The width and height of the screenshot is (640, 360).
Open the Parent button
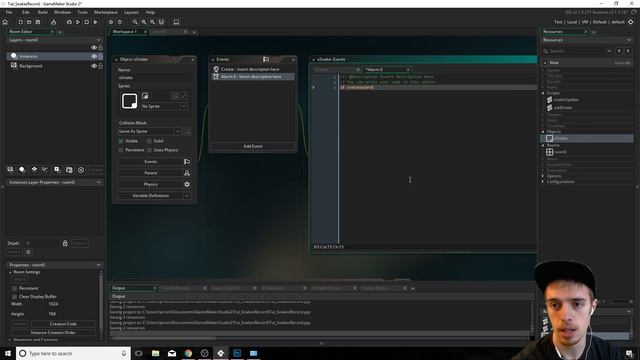click(x=150, y=173)
